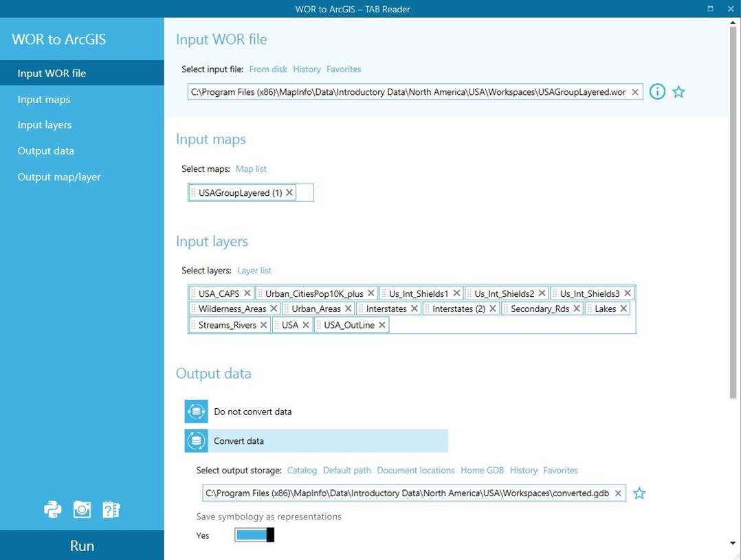Viewport: 741px width, 560px height.
Task: Click the camera snapshot icon in sidebar
Action: click(x=82, y=509)
